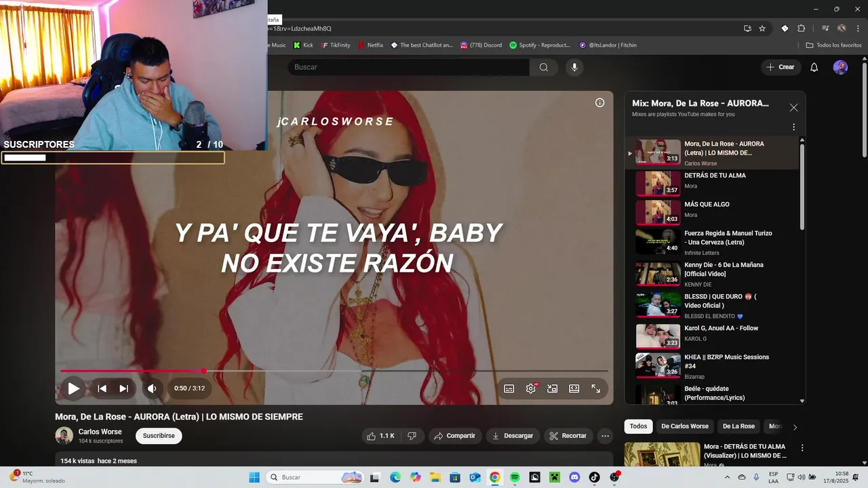Select MÁS QUE ALGO in playlist
Viewport: 868px width, 488px height.
[711, 211]
